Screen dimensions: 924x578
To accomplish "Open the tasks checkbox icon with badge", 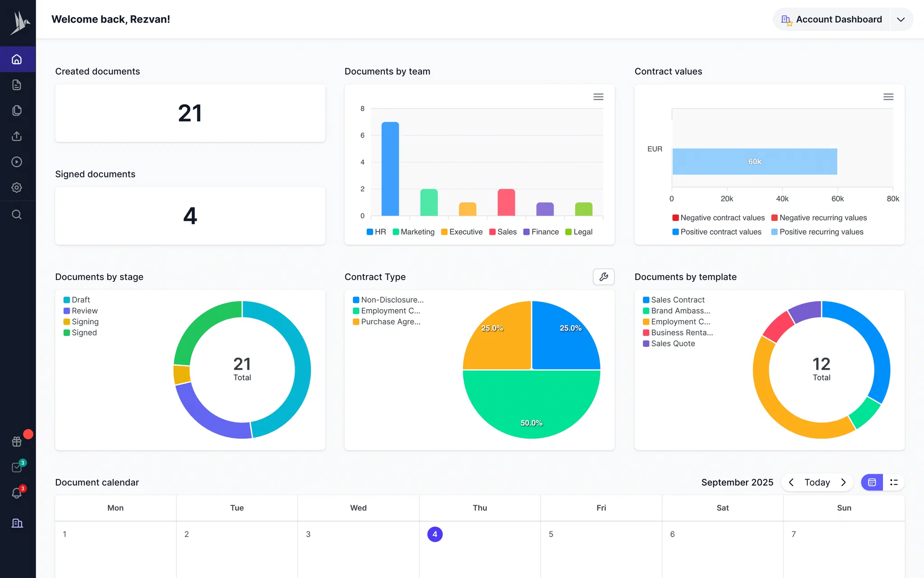I will pyautogui.click(x=17, y=467).
